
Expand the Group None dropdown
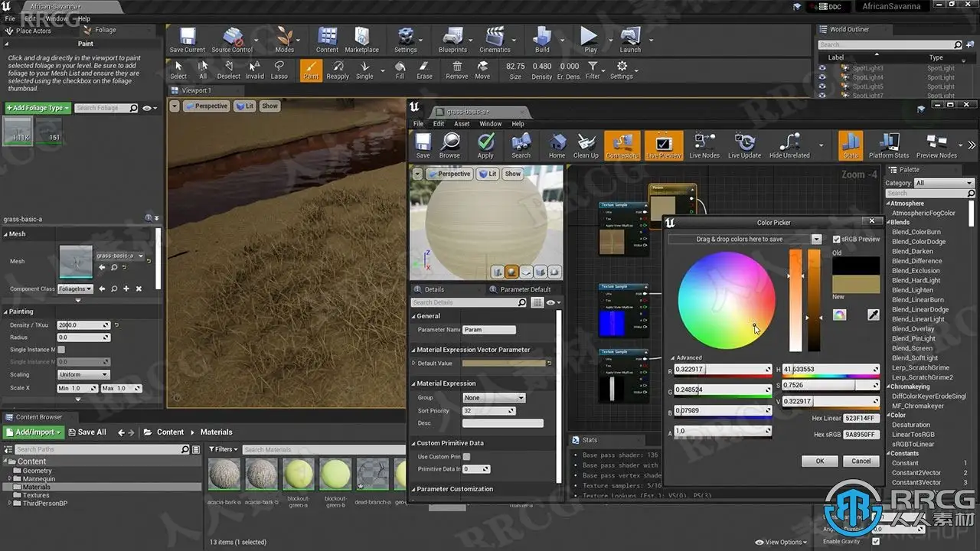pos(493,398)
